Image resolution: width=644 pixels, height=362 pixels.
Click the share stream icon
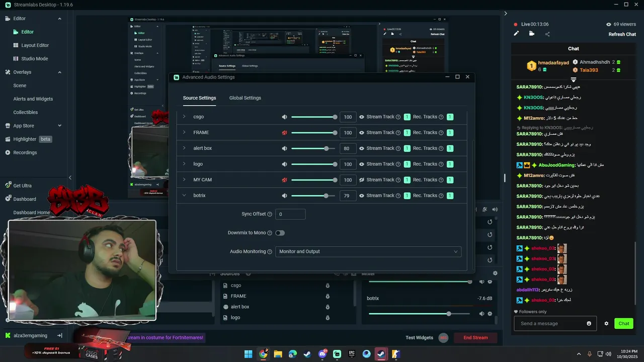[547, 34]
